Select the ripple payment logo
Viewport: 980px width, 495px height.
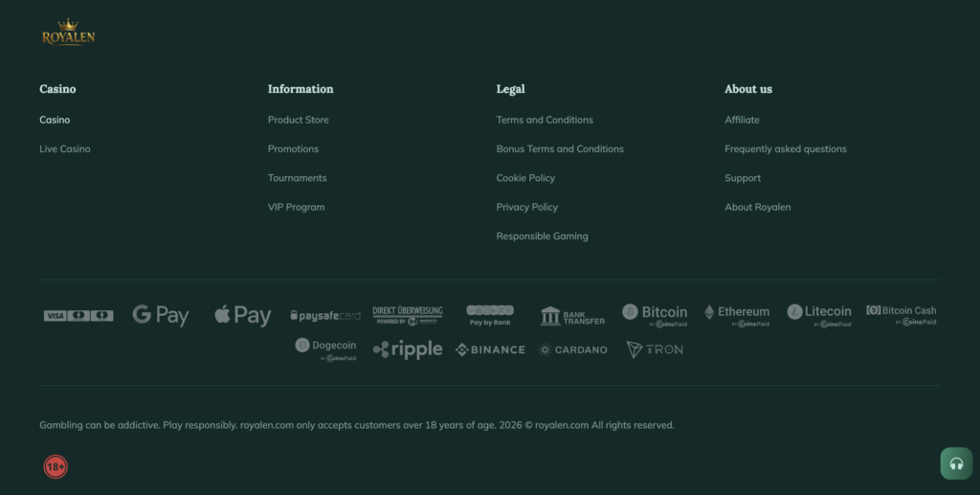click(408, 349)
